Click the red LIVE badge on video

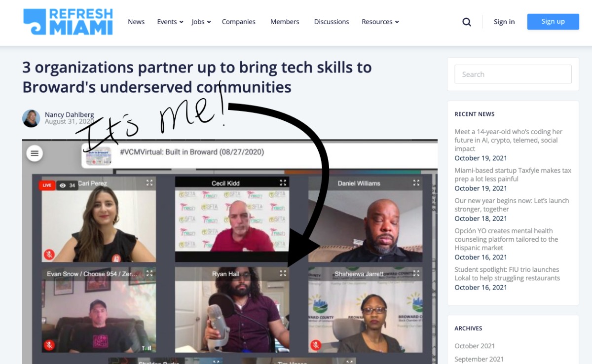point(47,185)
